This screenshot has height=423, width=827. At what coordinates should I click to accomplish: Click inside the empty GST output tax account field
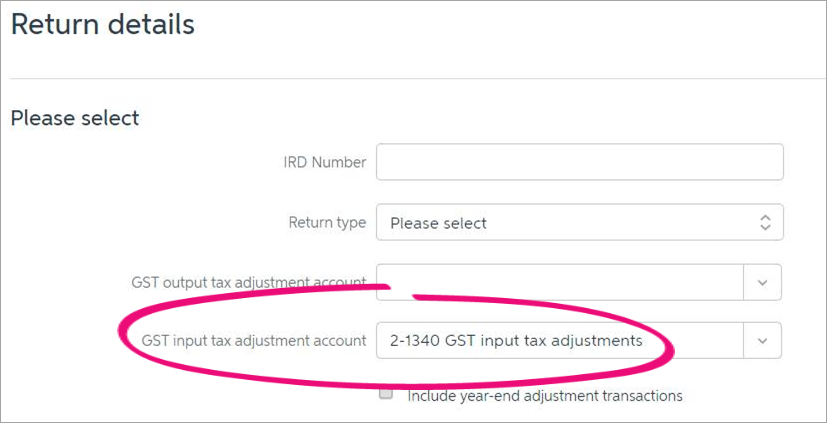[x=560, y=283]
